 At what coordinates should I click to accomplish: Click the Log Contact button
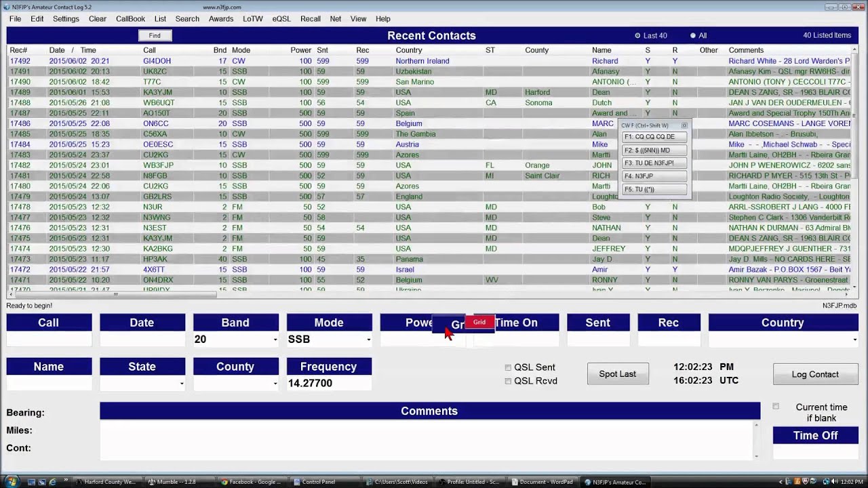point(815,374)
